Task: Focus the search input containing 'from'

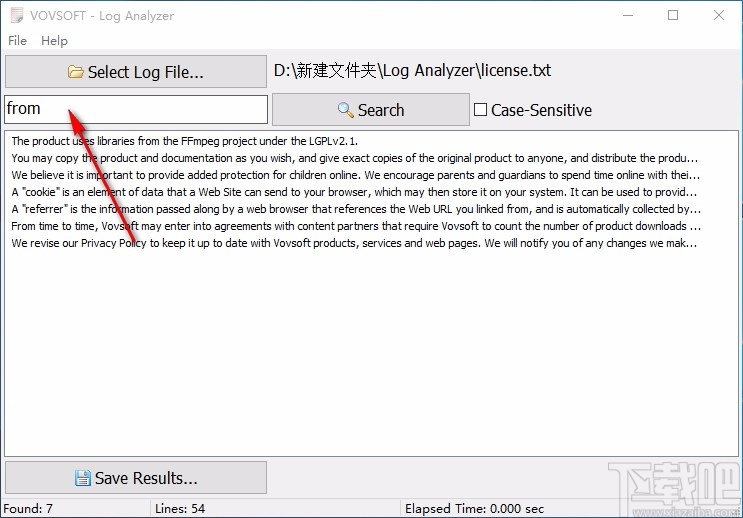Action: click(x=136, y=109)
